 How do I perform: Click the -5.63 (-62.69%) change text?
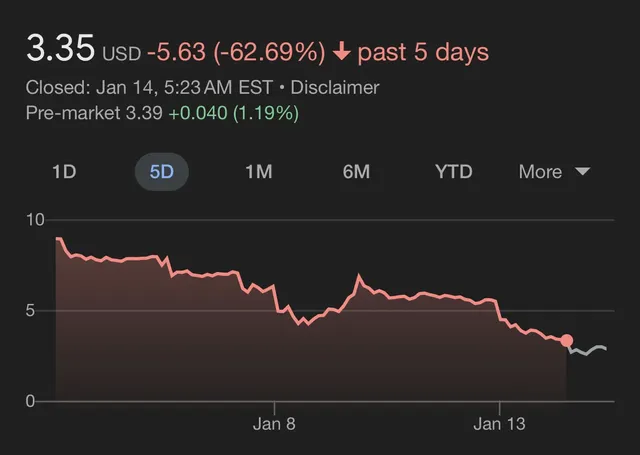click(236, 51)
